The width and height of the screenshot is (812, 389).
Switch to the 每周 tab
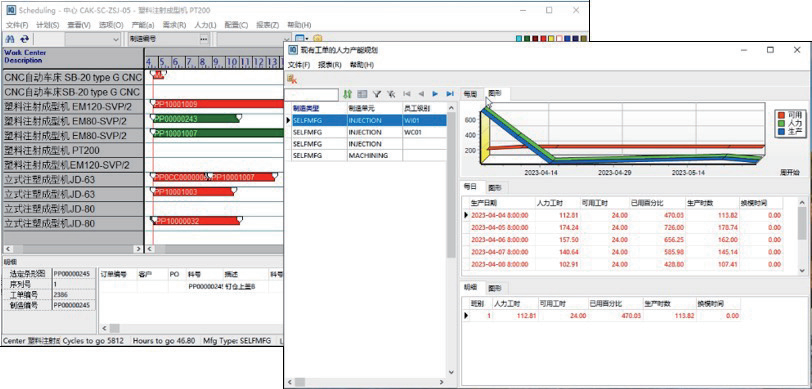pos(471,94)
